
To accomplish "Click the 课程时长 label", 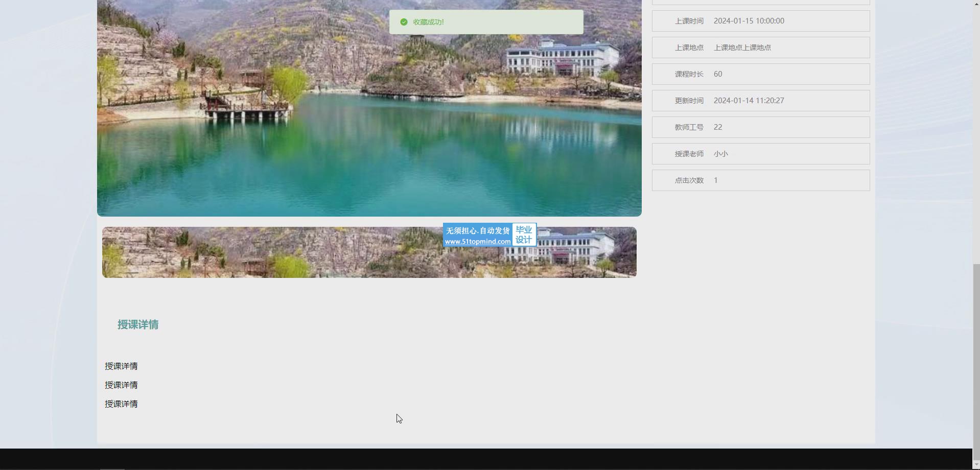I will [x=689, y=74].
